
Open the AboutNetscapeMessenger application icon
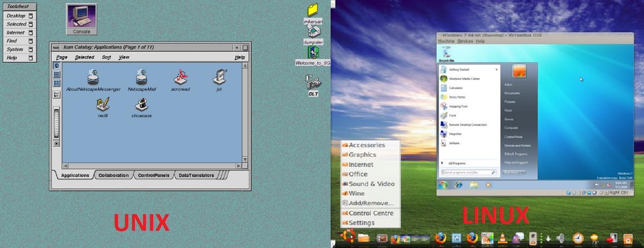pyautogui.click(x=93, y=77)
